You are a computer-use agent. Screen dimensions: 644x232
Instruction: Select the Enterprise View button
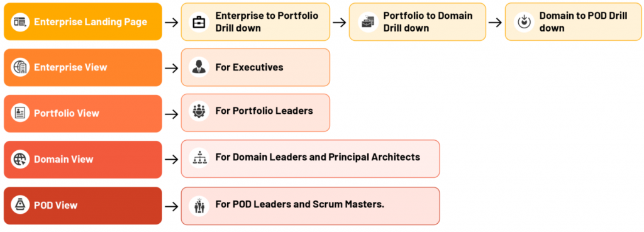tap(83, 68)
